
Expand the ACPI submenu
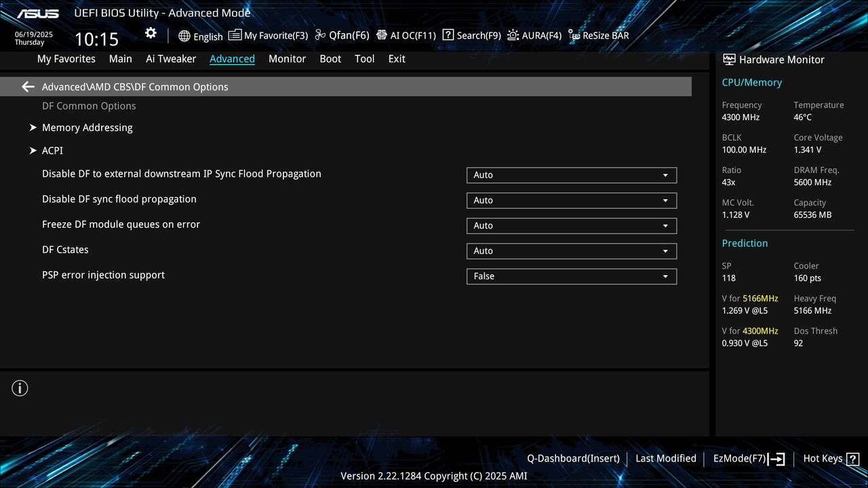(x=52, y=150)
